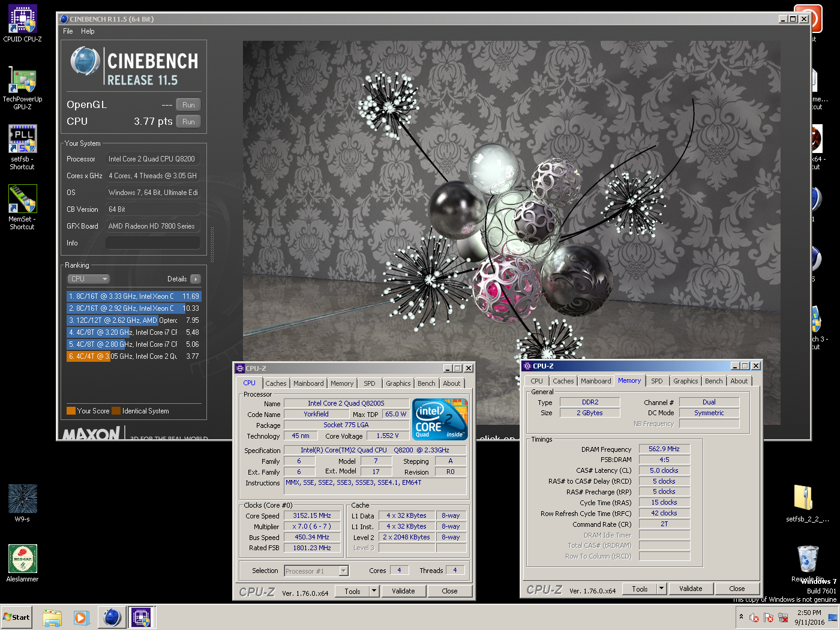Image resolution: width=840 pixels, height=630 pixels.
Task: Open the Processor #1 selection dropdown
Action: pos(316,571)
